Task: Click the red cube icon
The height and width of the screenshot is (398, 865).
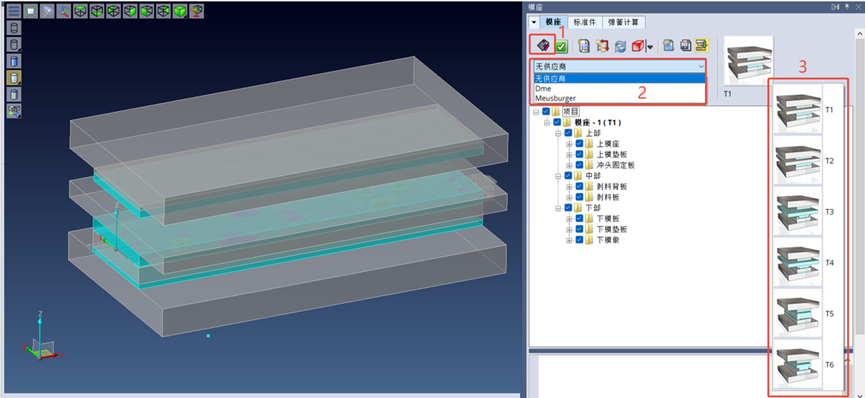Action: [x=638, y=46]
